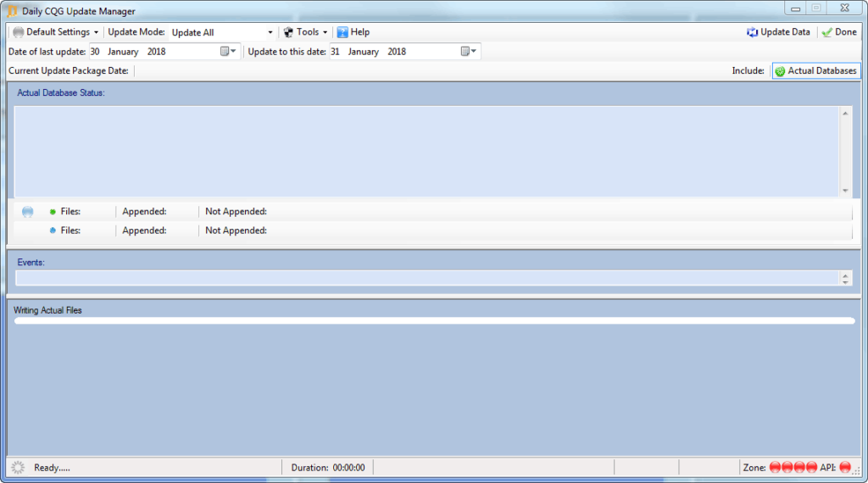Click the Actual Database Status list area
This screenshot has width=868, height=483.
[426, 151]
